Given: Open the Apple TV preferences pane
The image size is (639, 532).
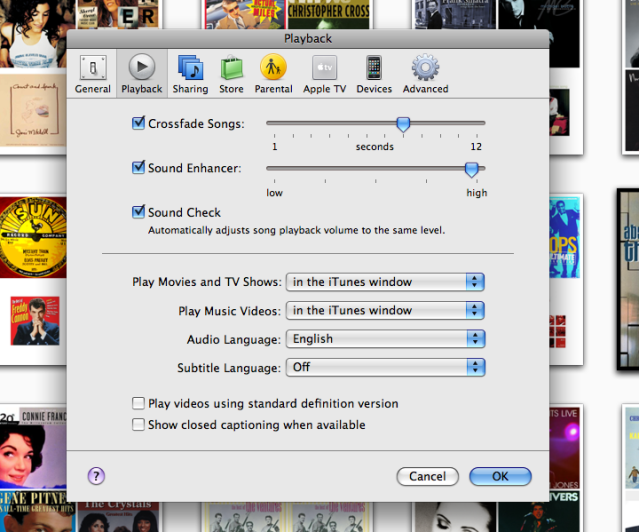Looking at the screenshot, I should coord(324,74).
